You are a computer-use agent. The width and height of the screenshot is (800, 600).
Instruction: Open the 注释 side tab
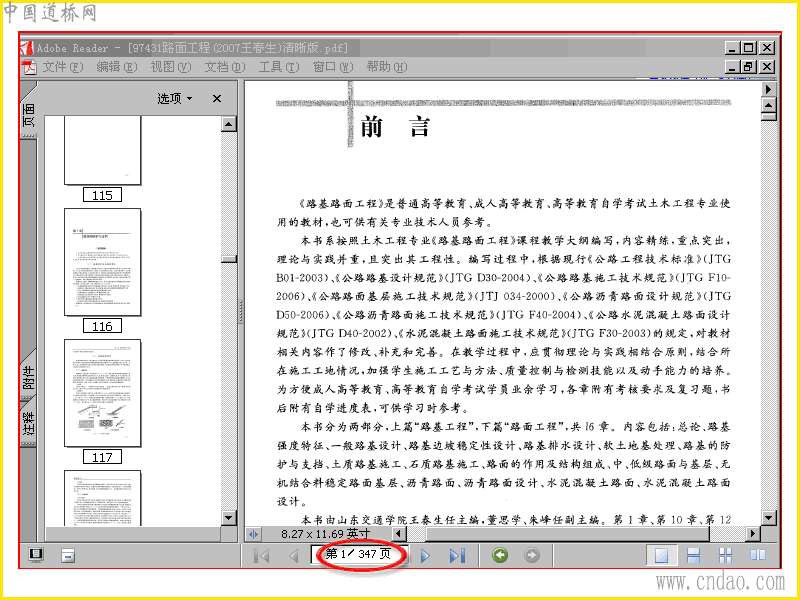click(29, 422)
